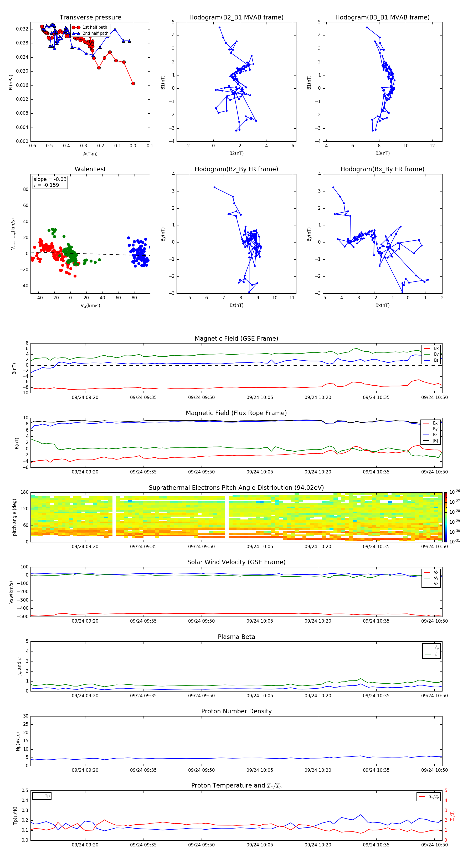Viewport: 473px width, 868px height.
Task: Click the Vx legend entry in velocity panel
Action: pos(431,572)
